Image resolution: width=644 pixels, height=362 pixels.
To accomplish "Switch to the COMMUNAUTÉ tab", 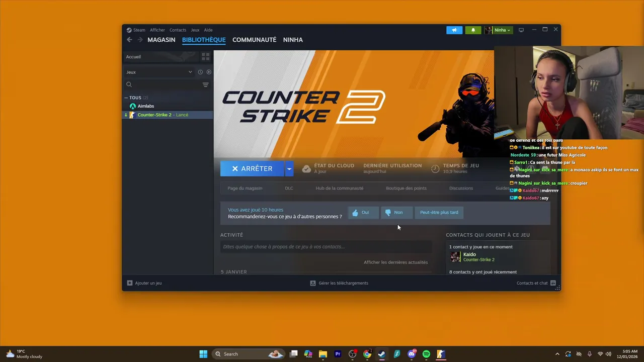I will (x=255, y=40).
